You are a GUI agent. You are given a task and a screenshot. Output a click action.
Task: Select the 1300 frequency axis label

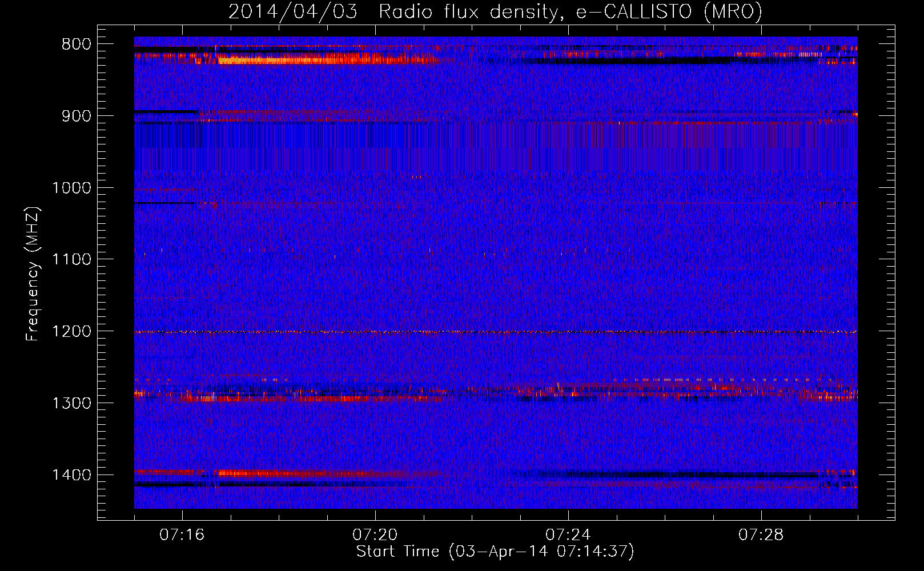coord(71,403)
